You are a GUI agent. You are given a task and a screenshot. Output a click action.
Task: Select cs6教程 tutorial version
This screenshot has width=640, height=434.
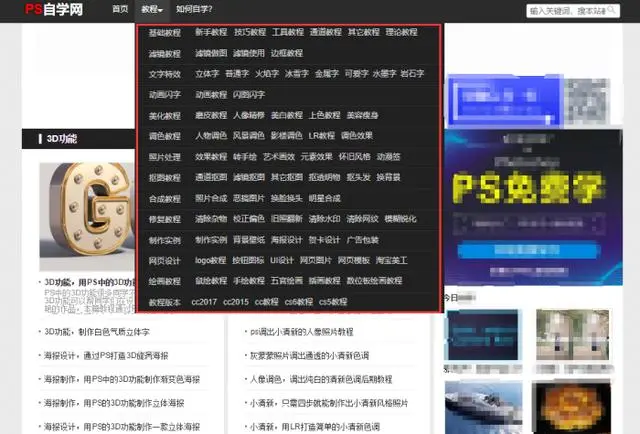(299, 302)
